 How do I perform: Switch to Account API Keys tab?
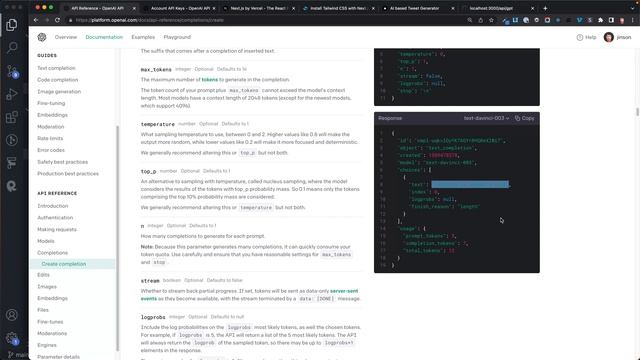(x=180, y=8)
